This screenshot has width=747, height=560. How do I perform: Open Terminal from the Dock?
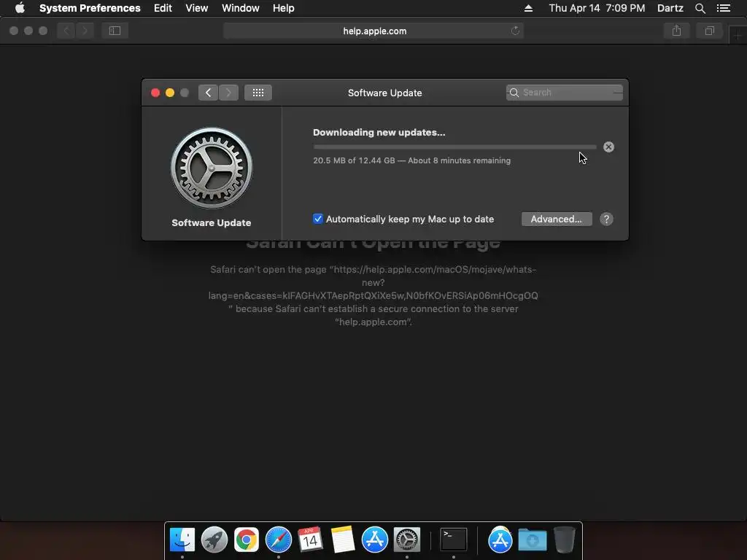[x=453, y=540]
